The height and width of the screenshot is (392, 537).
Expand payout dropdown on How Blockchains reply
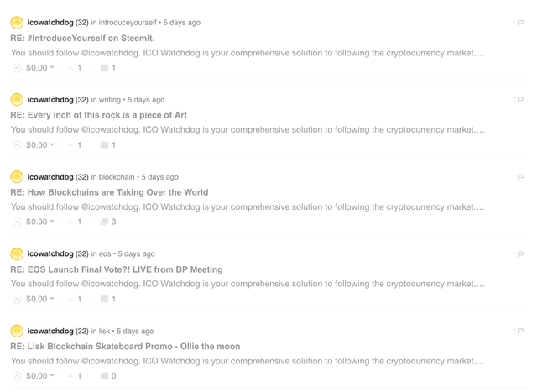point(52,222)
